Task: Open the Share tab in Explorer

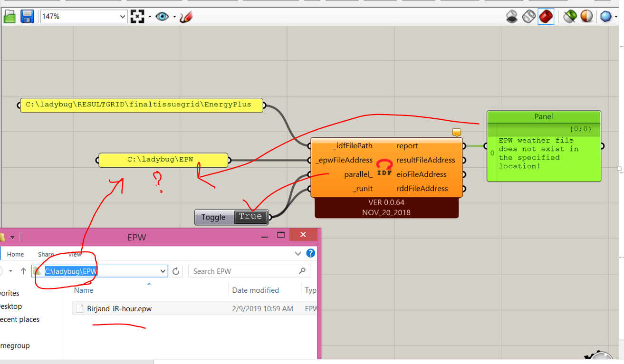Action: pyautogui.click(x=46, y=254)
